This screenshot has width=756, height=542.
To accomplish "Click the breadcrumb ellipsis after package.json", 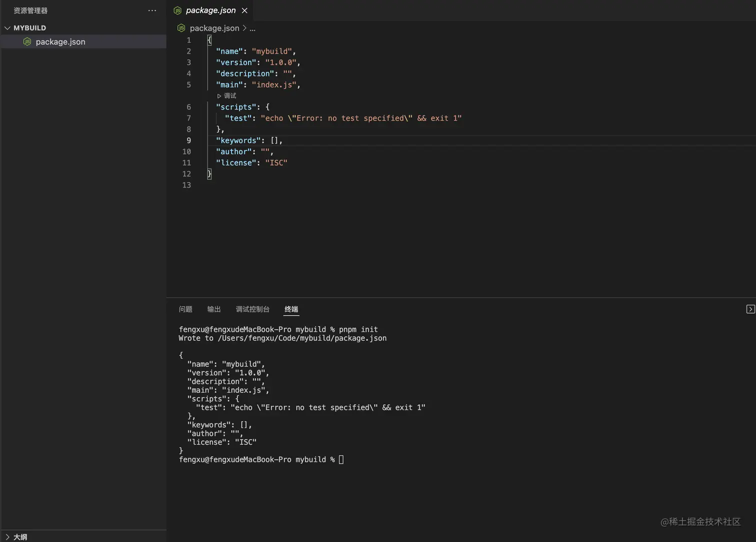I will 252,29.
